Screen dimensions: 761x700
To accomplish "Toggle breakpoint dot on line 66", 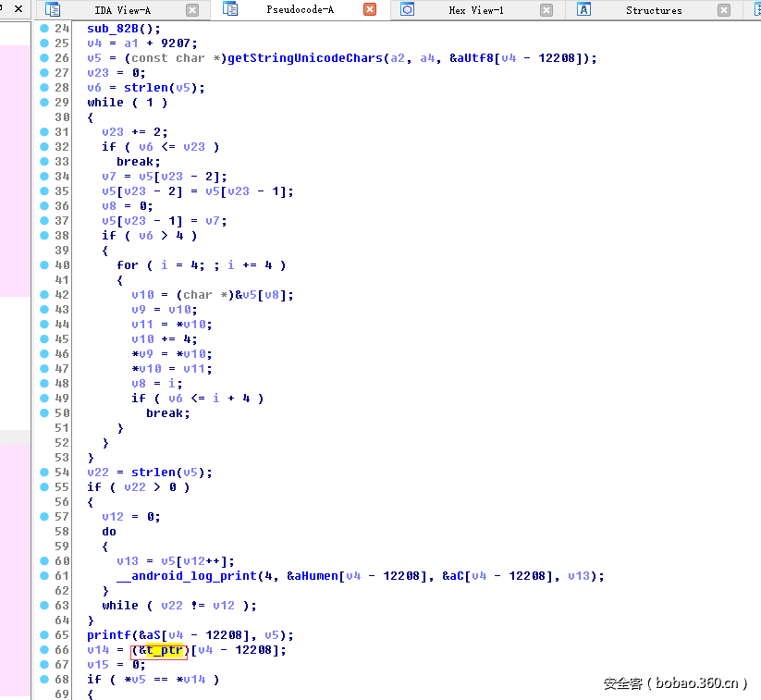I will [x=44, y=649].
